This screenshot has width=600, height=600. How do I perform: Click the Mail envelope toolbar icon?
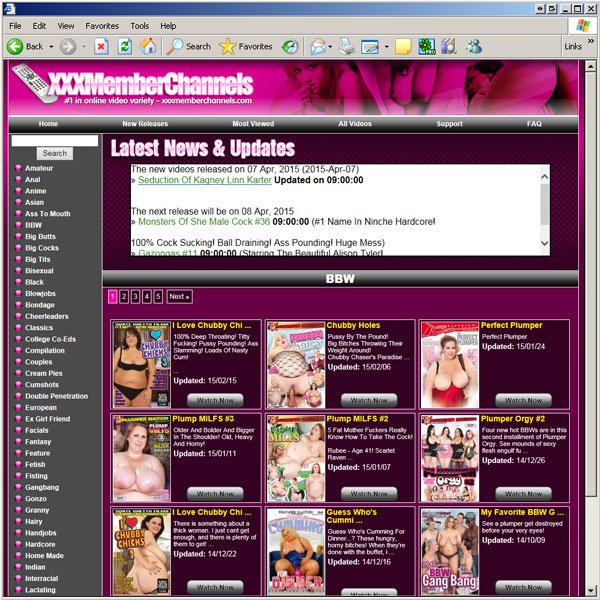click(x=317, y=46)
